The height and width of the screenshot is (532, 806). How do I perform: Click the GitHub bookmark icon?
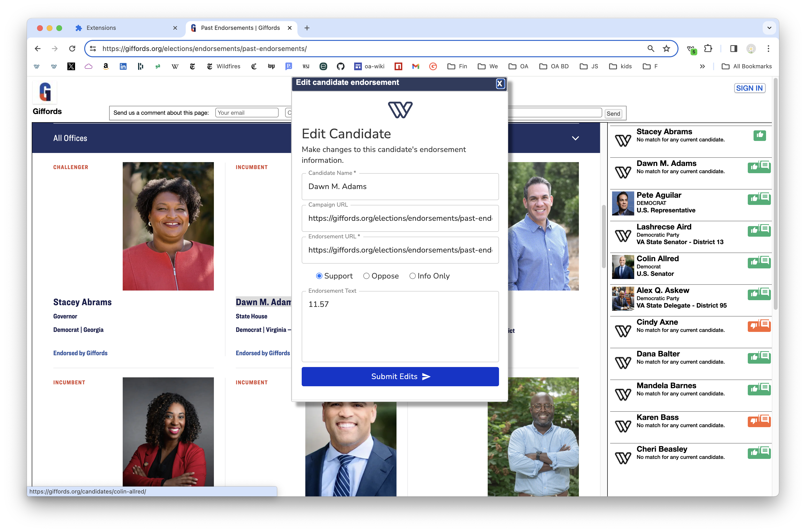point(340,66)
